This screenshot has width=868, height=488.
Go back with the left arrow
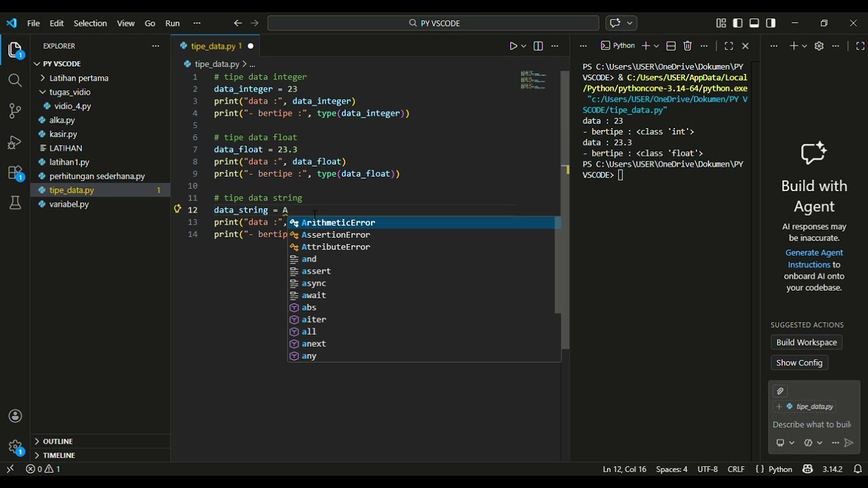(237, 23)
